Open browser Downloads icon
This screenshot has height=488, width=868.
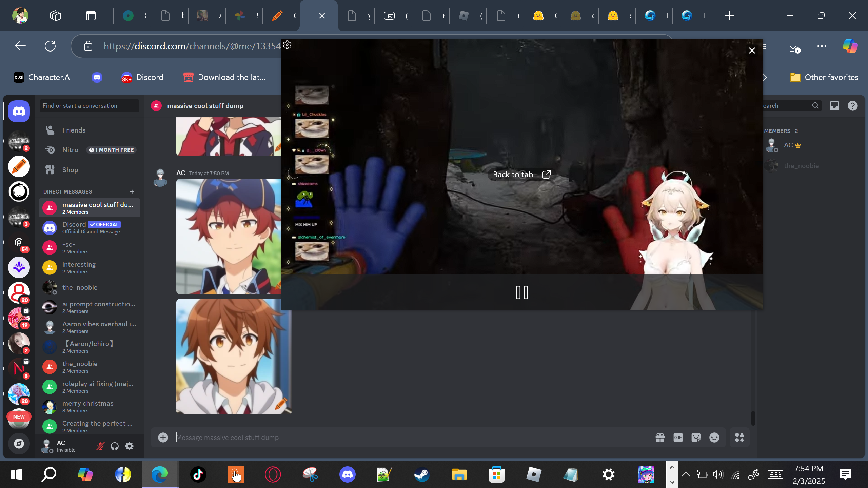(794, 46)
